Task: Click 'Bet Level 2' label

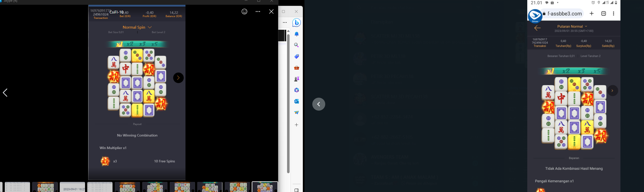Action: [x=159, y=32]
